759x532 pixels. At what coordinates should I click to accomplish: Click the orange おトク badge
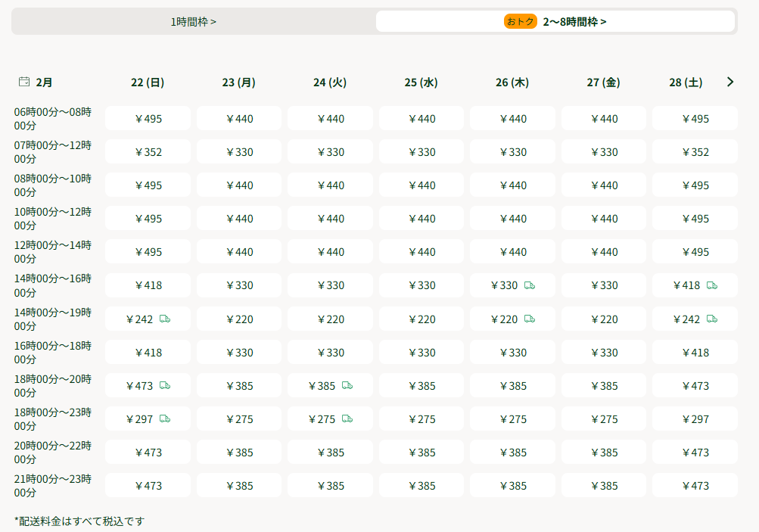click(x=520, y=21)
